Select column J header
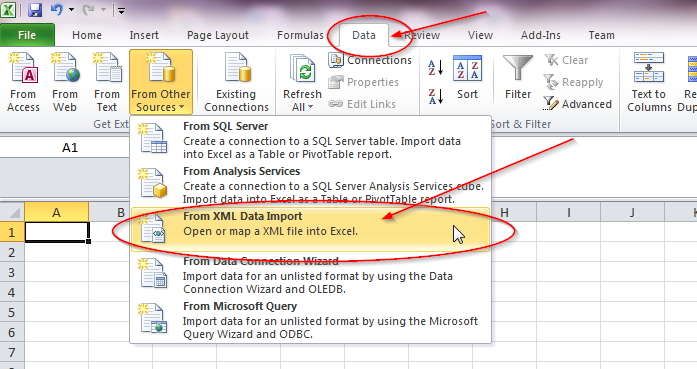 (633, 212)
